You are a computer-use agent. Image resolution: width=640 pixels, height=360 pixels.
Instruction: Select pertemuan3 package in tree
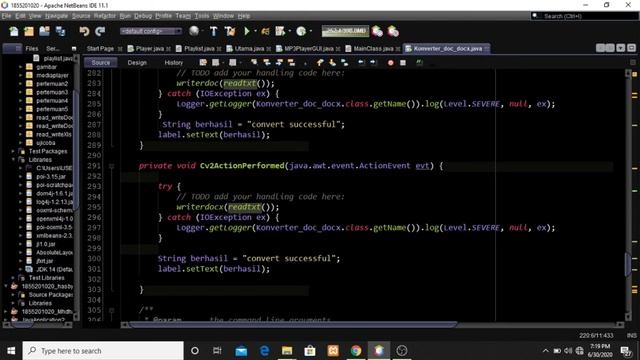pyautogui.click(x=52, y=92)
